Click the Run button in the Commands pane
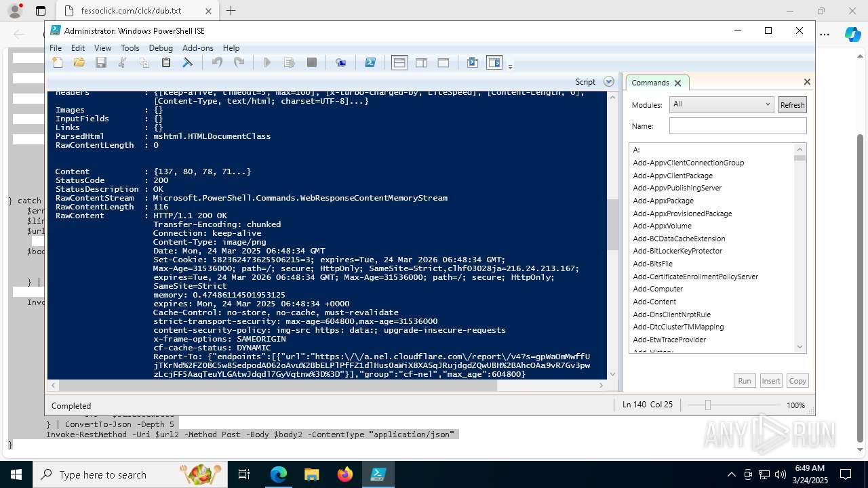 [745, 381]
